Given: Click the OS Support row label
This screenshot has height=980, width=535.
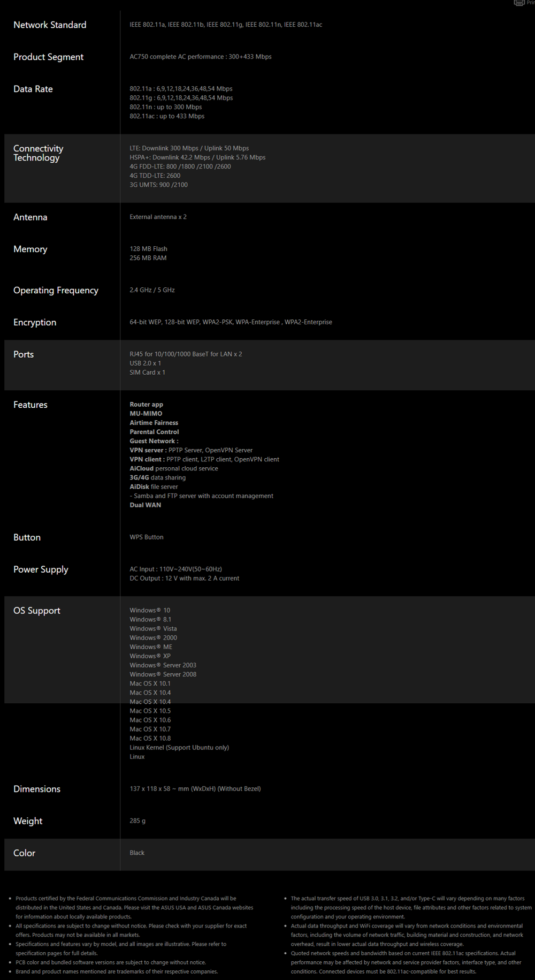Looking at the screenshot, I should pyautogui.click(x=36, y=611).
